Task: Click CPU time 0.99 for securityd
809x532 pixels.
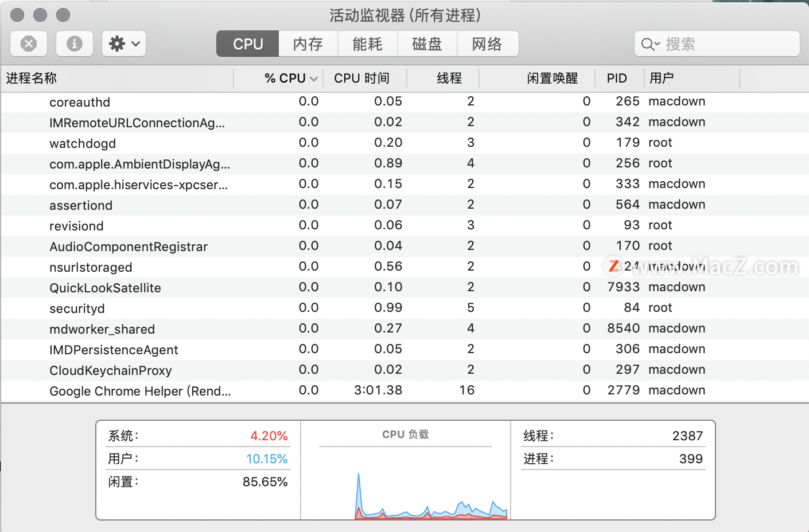Action: 388,308
